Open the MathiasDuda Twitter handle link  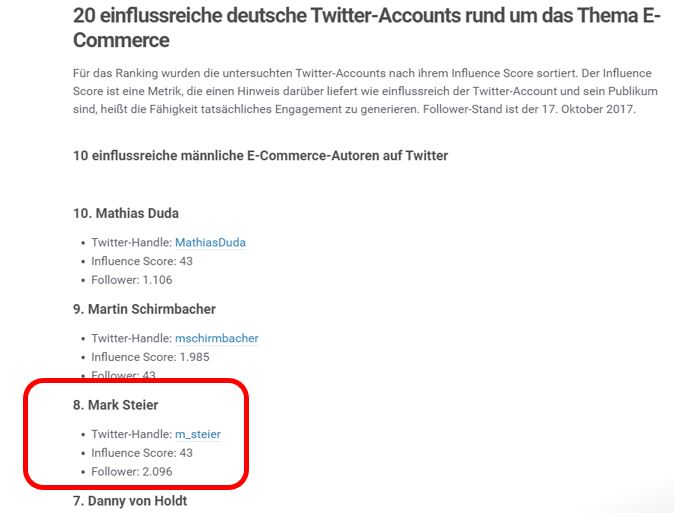pyautogui.click(x=210, y=242)
